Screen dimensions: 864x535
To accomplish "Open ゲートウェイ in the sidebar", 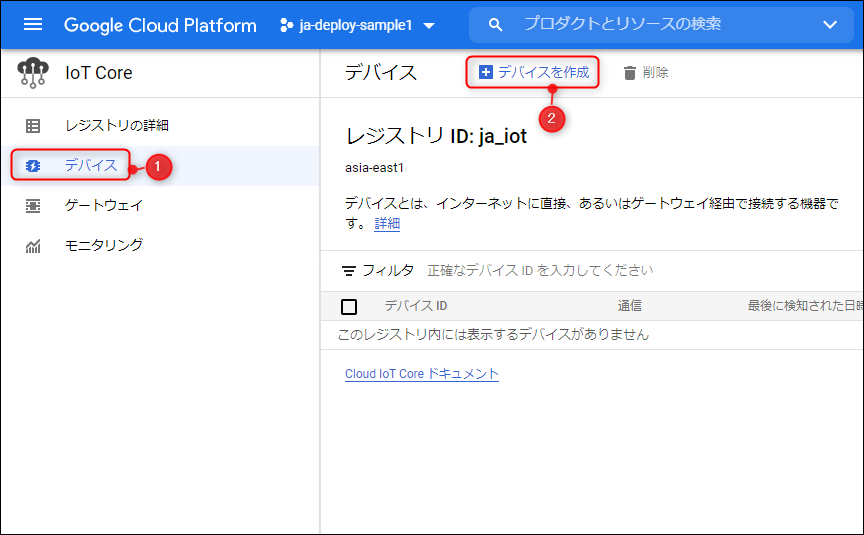I will [x=104, y=205].
